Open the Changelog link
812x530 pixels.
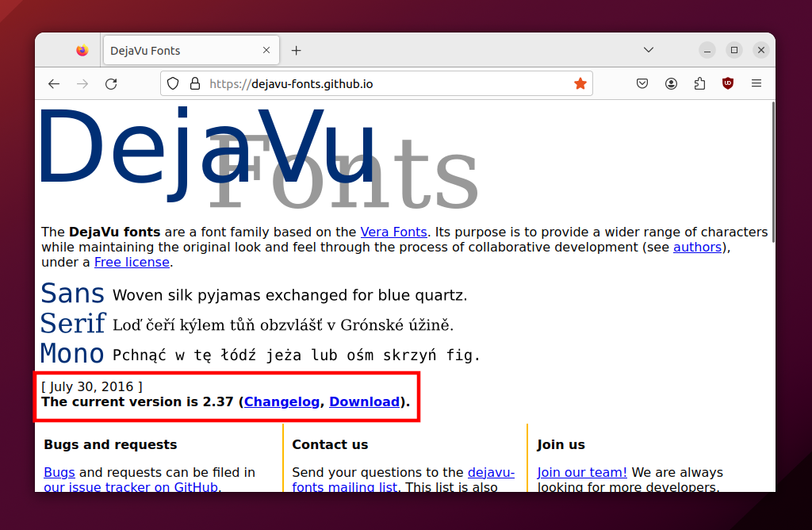click(282, 402)
